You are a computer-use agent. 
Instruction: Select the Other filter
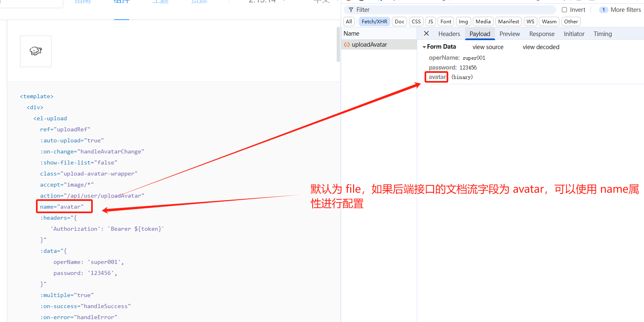pos(571,22)
